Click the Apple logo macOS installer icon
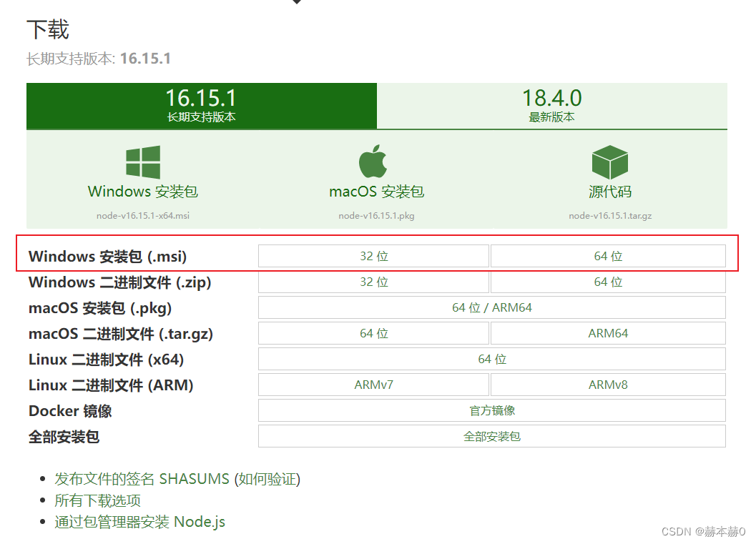Screen dimensions: 756x544 point(373,162)
